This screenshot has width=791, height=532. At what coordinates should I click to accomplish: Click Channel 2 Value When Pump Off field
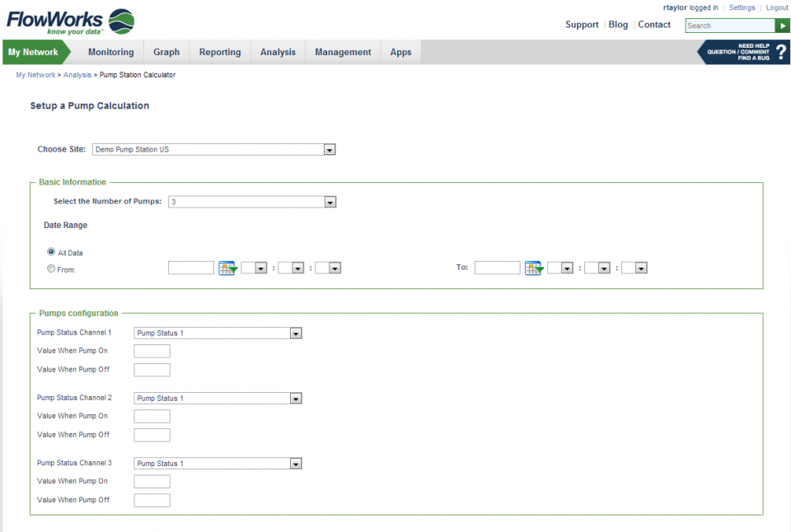[152, 435]
